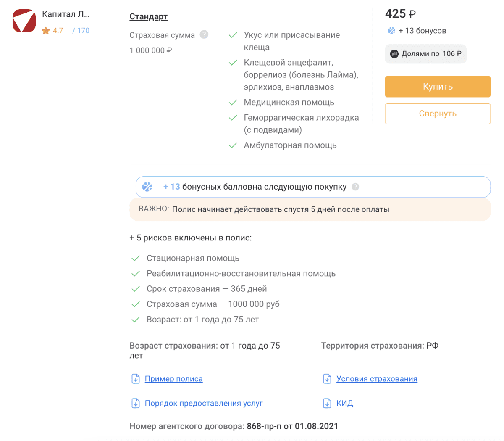504x441 pixels.
Task: Click the orange rating star icon
Action: (x=46, y=31)
